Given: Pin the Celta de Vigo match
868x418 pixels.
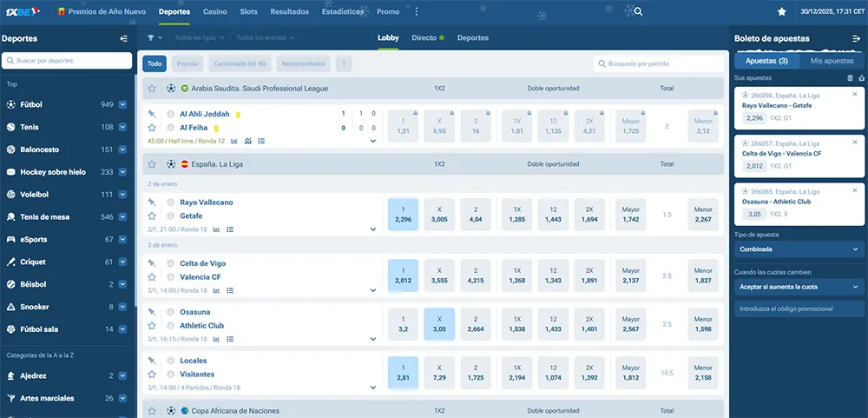Looking at the screenshot, I should 152,263.
